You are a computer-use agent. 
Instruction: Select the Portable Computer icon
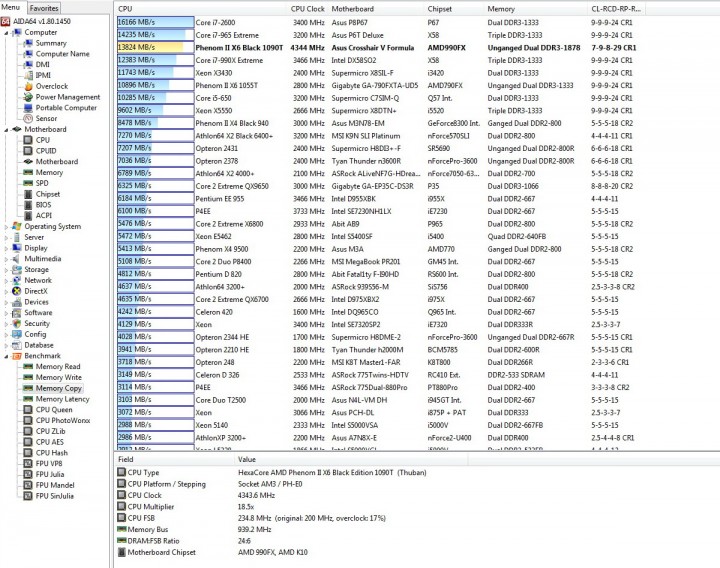pos(28,108)
